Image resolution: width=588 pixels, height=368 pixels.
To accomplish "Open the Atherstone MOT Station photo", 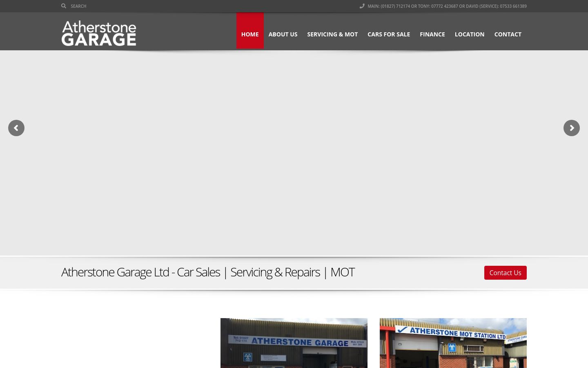I will [453, 343].
